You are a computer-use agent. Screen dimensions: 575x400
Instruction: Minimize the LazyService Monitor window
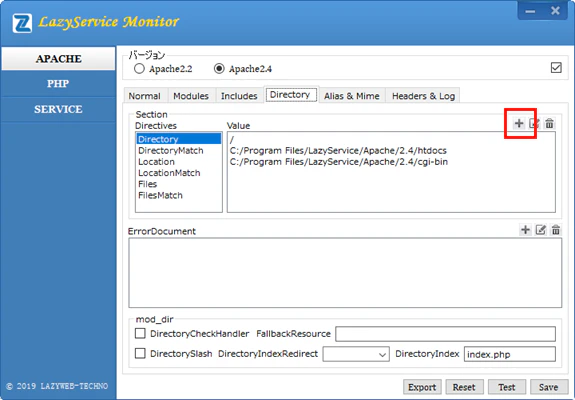coord(530,11)
